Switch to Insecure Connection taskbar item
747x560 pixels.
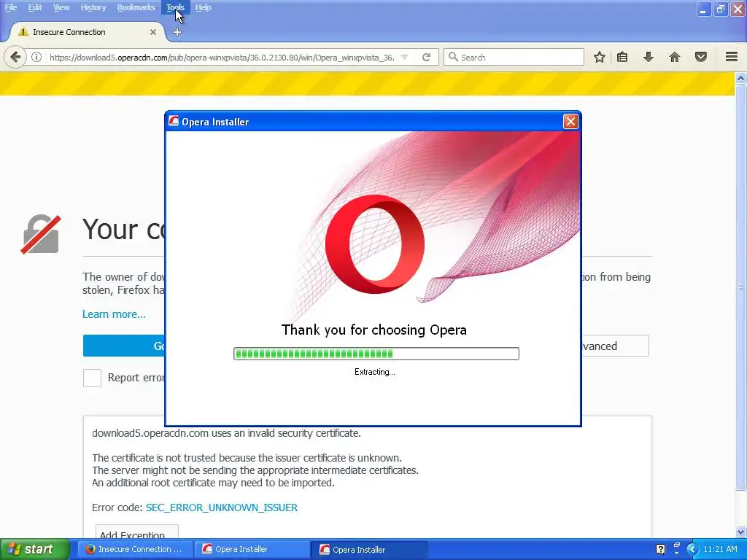[x=135, y=550]
